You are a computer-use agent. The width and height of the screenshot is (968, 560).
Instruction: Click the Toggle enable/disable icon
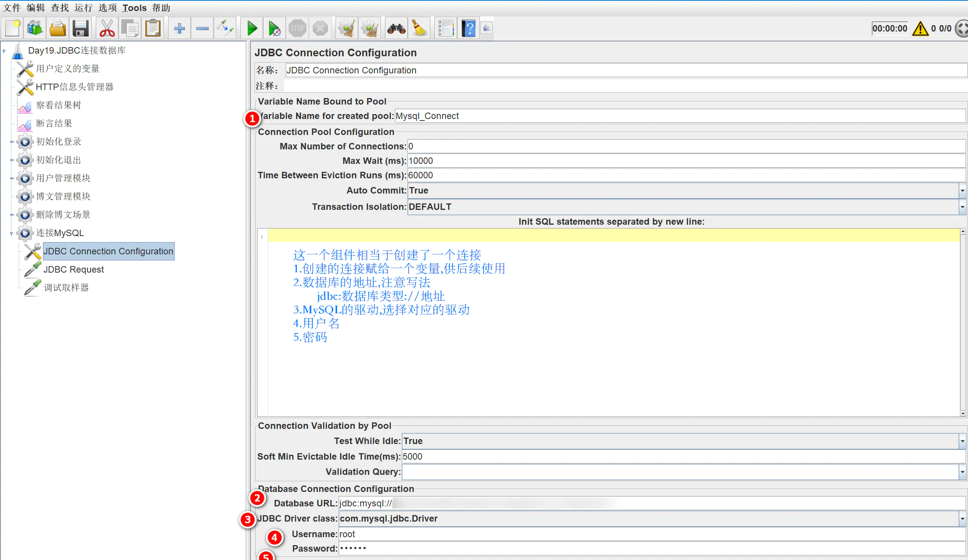(225, 29)
